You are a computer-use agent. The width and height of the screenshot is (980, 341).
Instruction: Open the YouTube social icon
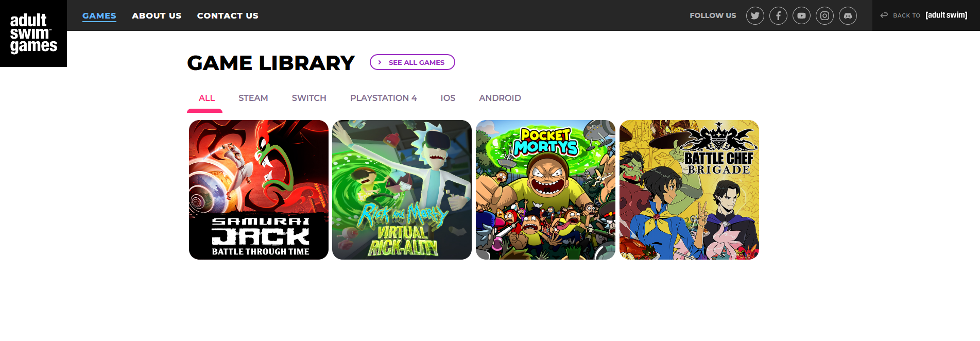[801, 15]
